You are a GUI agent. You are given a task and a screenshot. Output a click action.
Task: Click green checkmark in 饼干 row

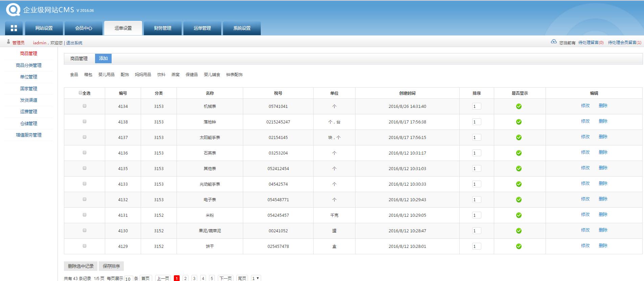tap(519, 247)
